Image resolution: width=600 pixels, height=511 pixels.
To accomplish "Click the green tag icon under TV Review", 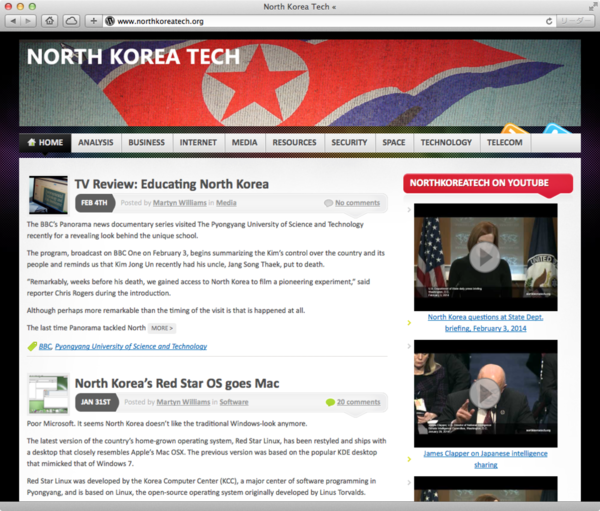I will pyautogui.click(x=32, y=346).
